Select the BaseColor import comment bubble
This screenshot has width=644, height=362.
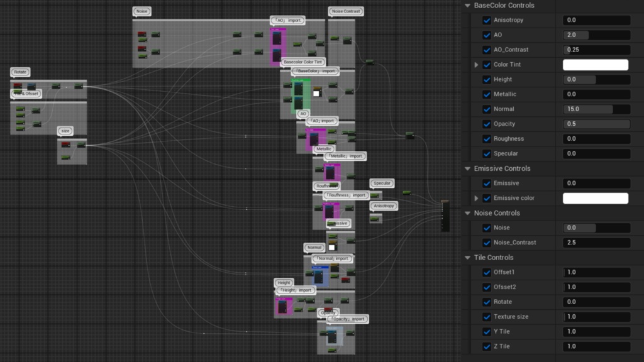pyautogui.click(x=316, y=71)
